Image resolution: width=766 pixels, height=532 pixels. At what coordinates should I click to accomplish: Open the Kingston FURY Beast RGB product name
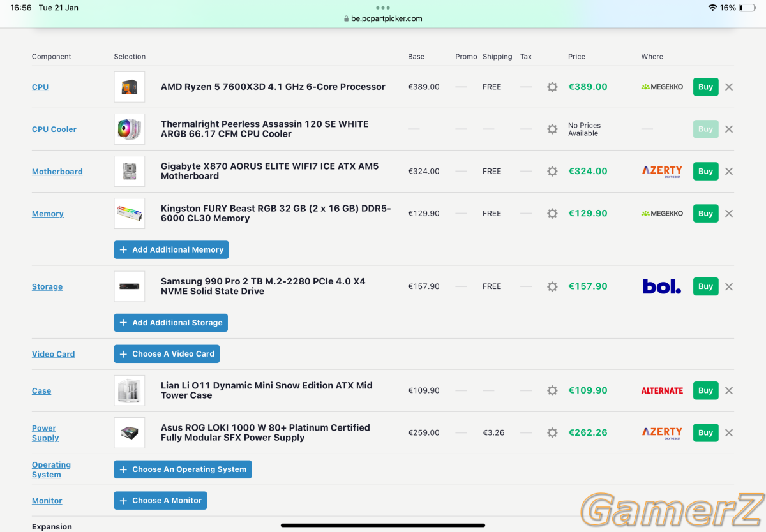click(x=276, y=214)
